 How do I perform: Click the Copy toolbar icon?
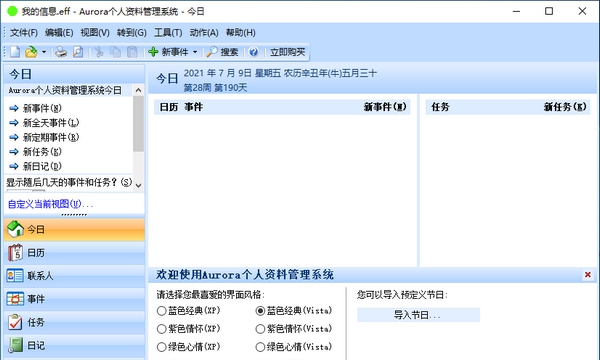(x=115, y=52)
